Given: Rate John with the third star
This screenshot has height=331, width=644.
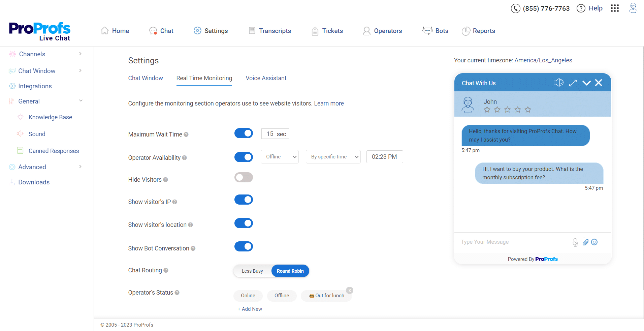Looking at the screenshot, I should click(508, 110).
